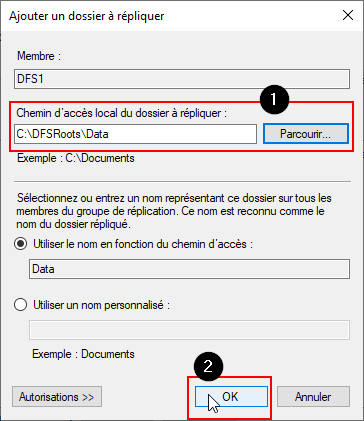Confirm the dialog with OK

pos(231,397)
